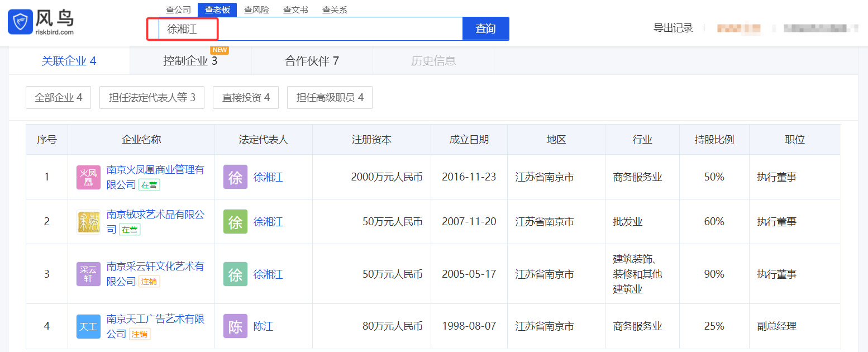This screenshot has width=868, height=352.
Task: Filter by 担任高级职员 4
Action: (x=330, y=98)
